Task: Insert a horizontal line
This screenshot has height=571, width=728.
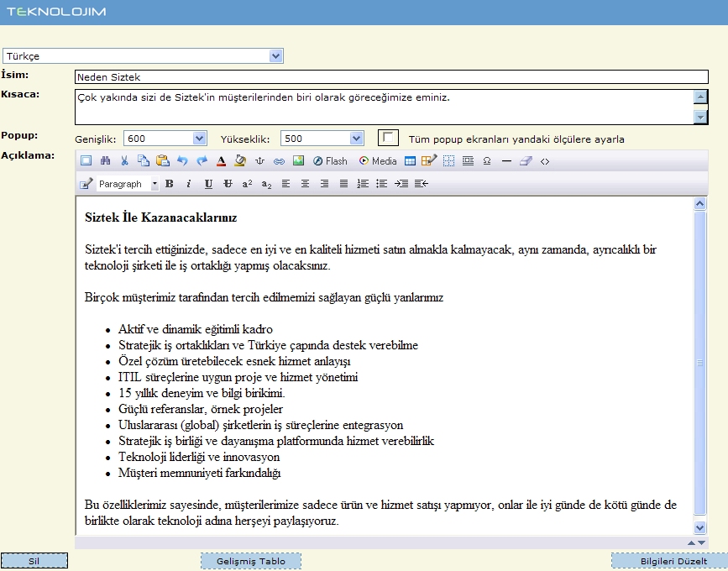Action: (x=506, y=161)
